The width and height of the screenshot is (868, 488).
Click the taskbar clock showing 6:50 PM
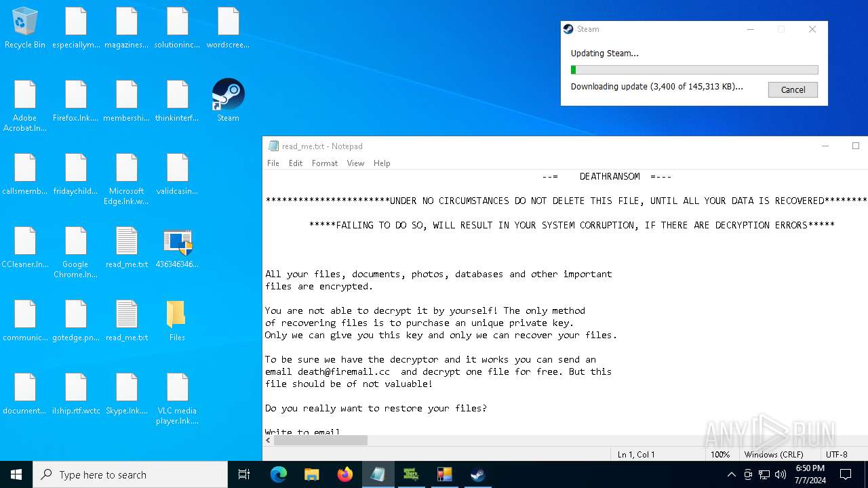(810, 474)
